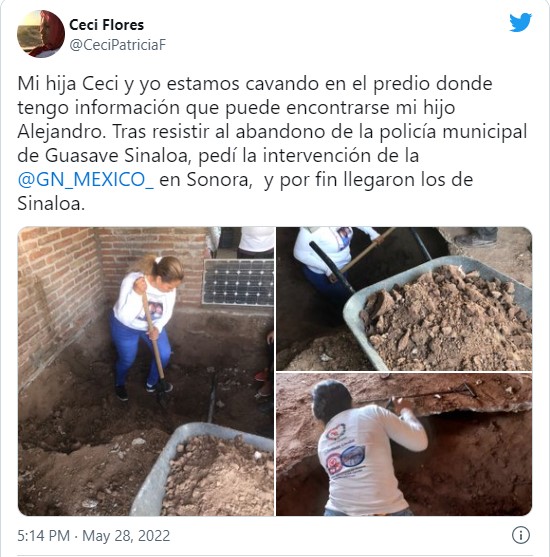Open Ceci Flores' round profile avatar

pyautogui.click(x=41, y=34)
